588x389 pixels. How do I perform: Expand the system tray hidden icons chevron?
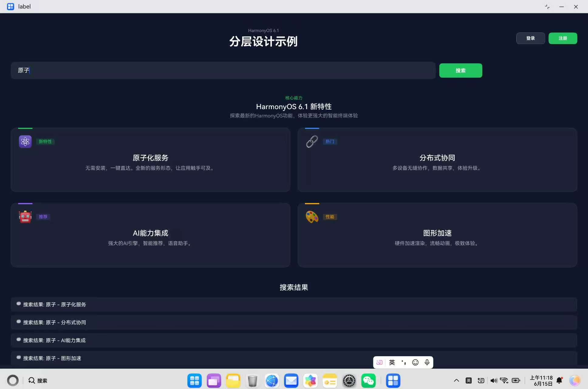click(456, 380)
